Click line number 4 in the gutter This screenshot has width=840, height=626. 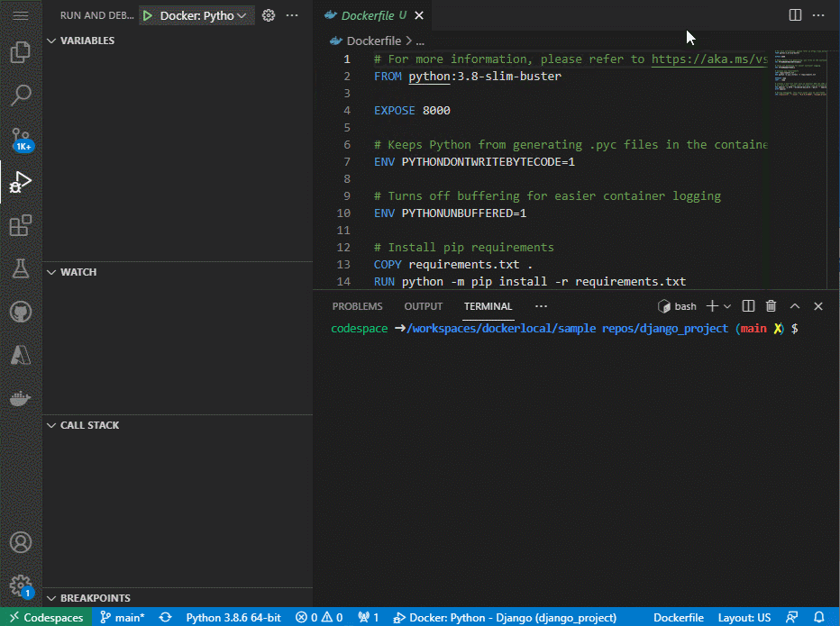point(347,110)
